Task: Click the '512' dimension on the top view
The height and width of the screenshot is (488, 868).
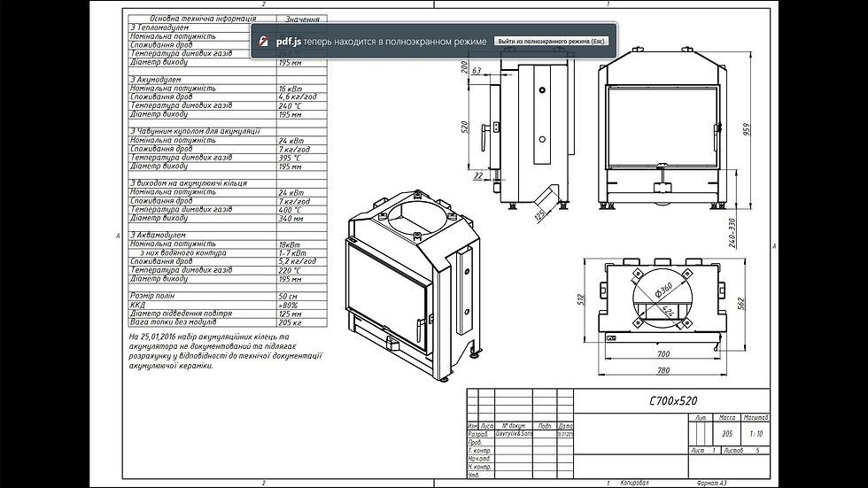Action: [x=581, y=299]
